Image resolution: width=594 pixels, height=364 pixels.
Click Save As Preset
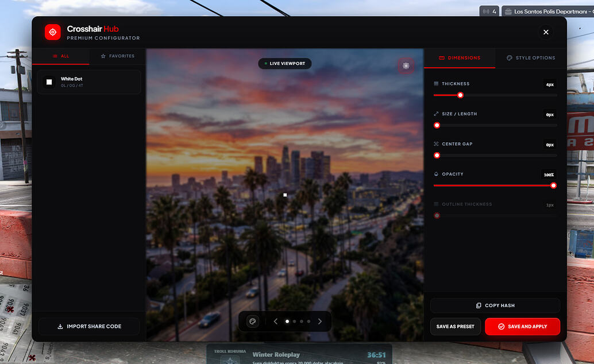tap(456, 327)
